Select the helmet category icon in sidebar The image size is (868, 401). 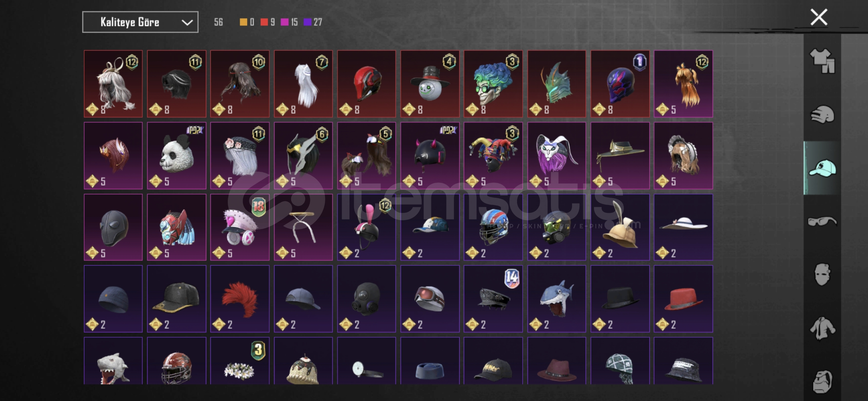coord(822,115)
